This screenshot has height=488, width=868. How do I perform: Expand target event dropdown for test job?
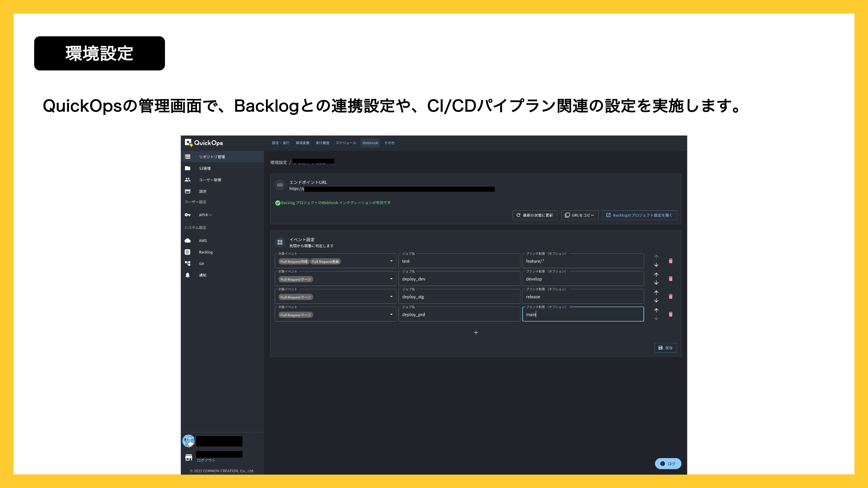click(x=391, y=261)
